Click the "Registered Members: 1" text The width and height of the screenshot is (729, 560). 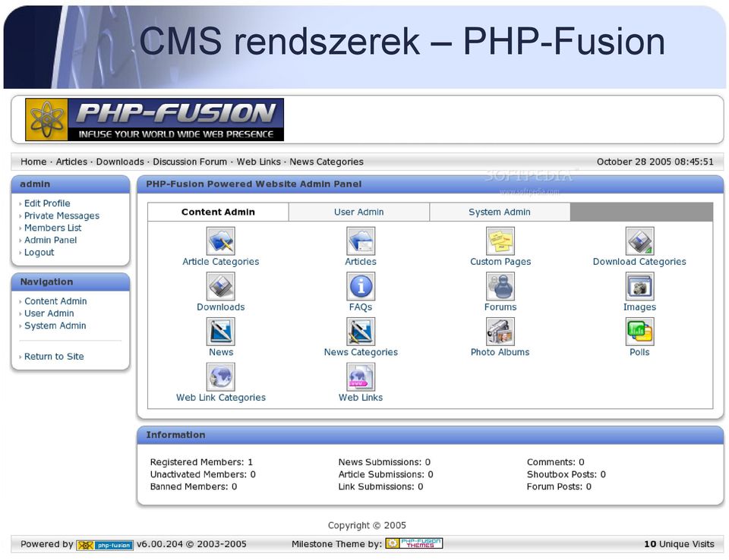(x=201, y=462)
